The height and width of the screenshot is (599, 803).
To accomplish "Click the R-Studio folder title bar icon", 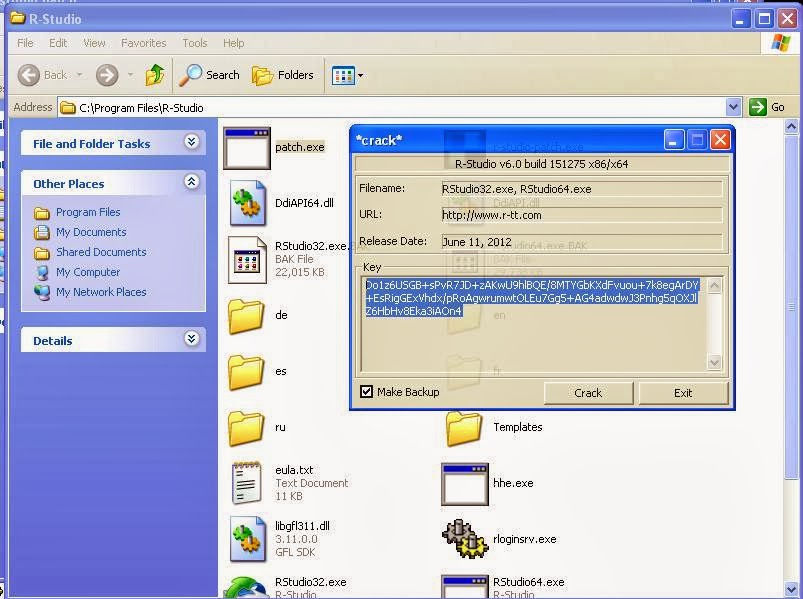I will tap(18, 18).
